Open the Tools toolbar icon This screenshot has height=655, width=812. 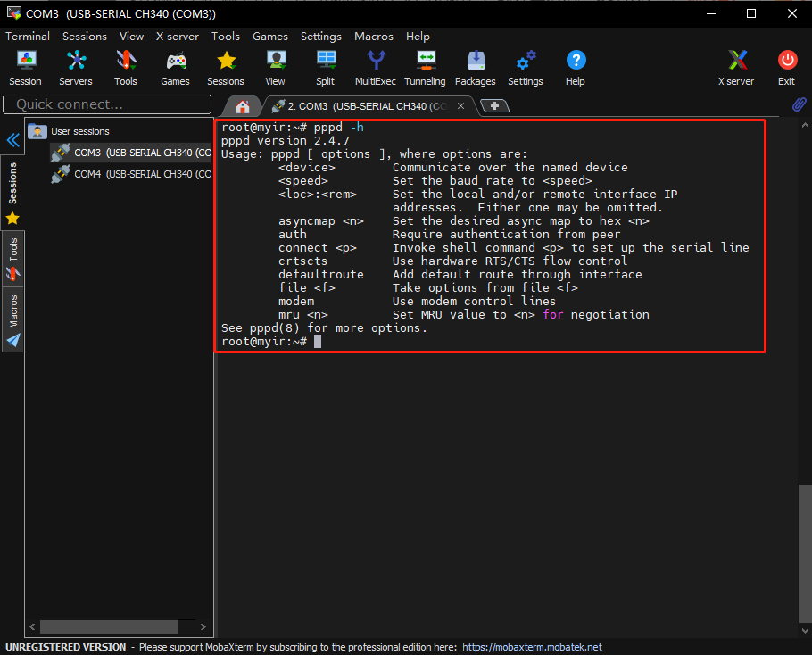[126, 68]
